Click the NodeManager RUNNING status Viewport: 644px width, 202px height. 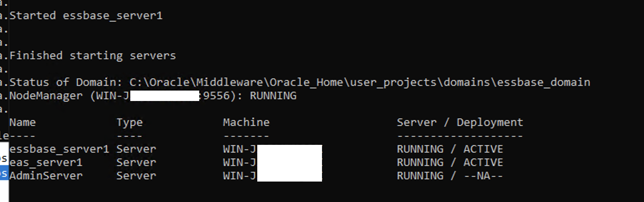point(273,96)
